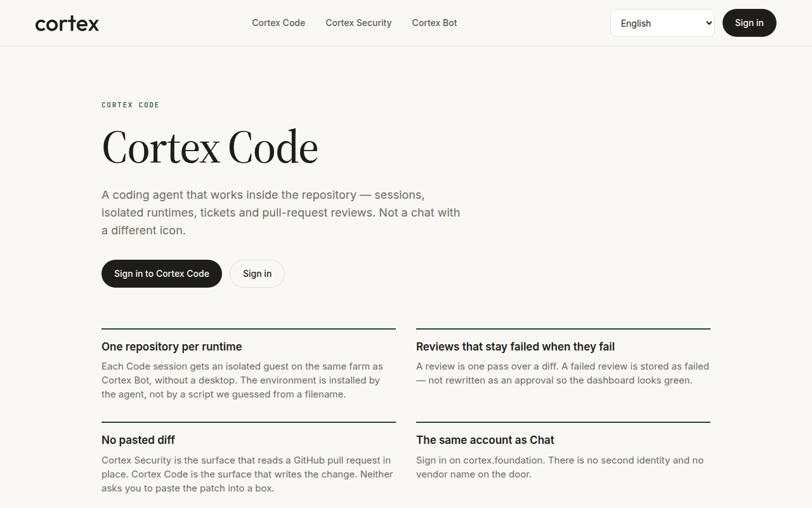Click the Sign in to Cortex Code button
812x508 pixels.
coord(162,274)
